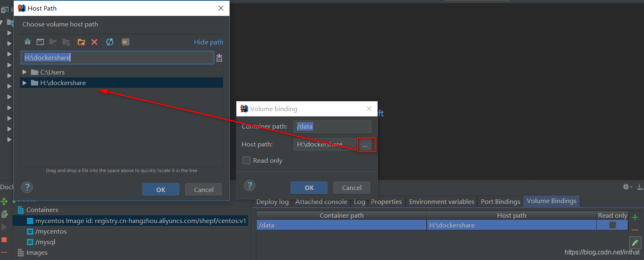644x260 pixels.
Task: Select the /mysql container
Action: pyautogui.click(x=45, y=242)
